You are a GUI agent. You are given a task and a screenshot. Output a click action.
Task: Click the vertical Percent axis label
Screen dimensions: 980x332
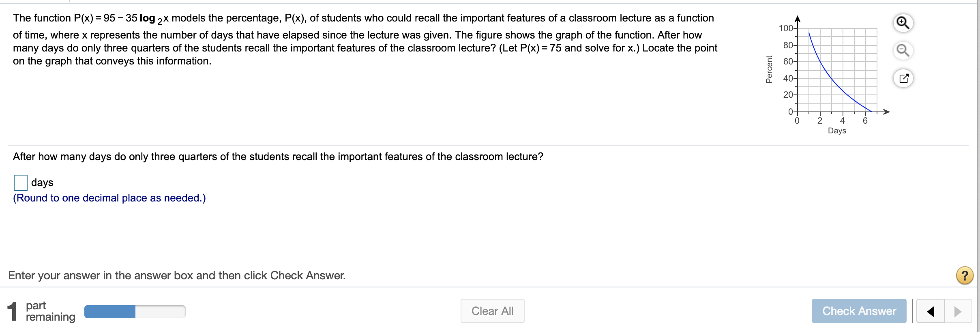coord(769,69)
